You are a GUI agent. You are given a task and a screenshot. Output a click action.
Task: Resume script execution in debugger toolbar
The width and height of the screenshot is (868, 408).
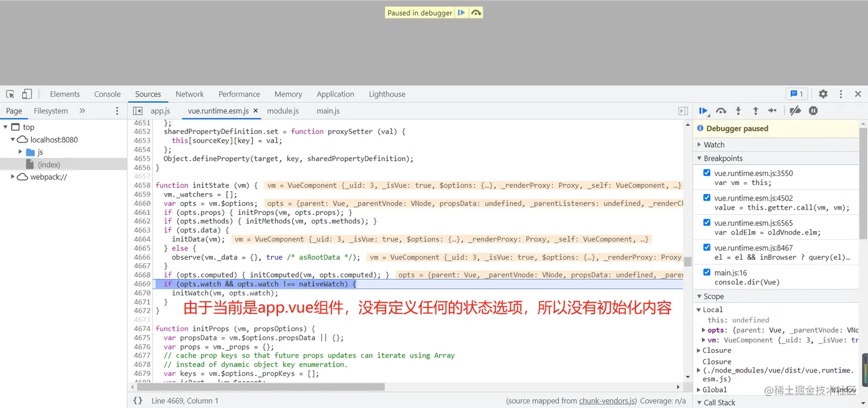point(703,111)
